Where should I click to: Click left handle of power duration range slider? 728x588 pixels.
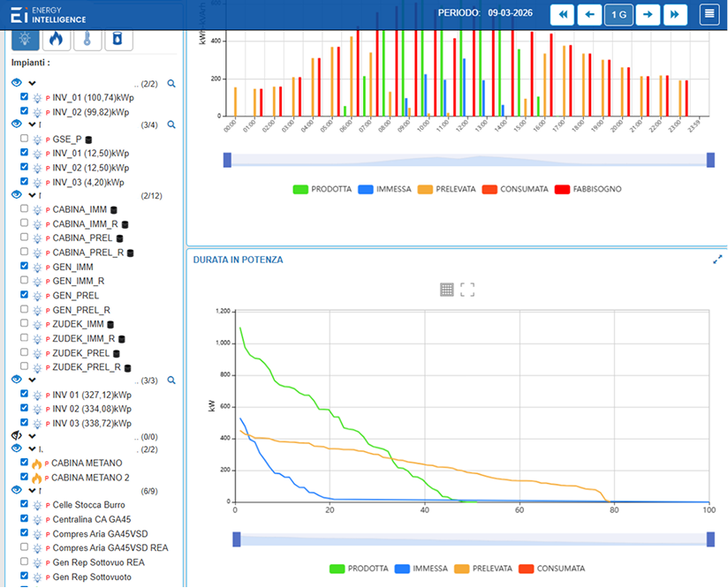pos(236,539)
